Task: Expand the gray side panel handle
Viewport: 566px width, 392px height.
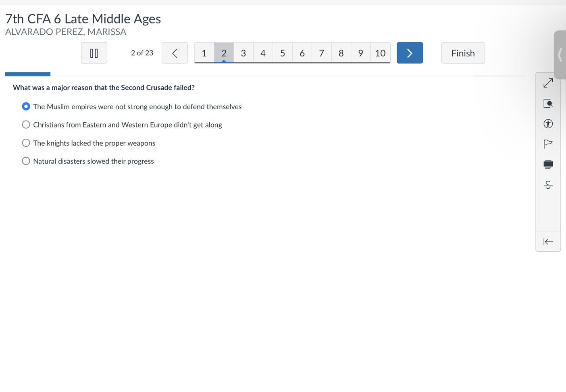Action: (560, 55)
